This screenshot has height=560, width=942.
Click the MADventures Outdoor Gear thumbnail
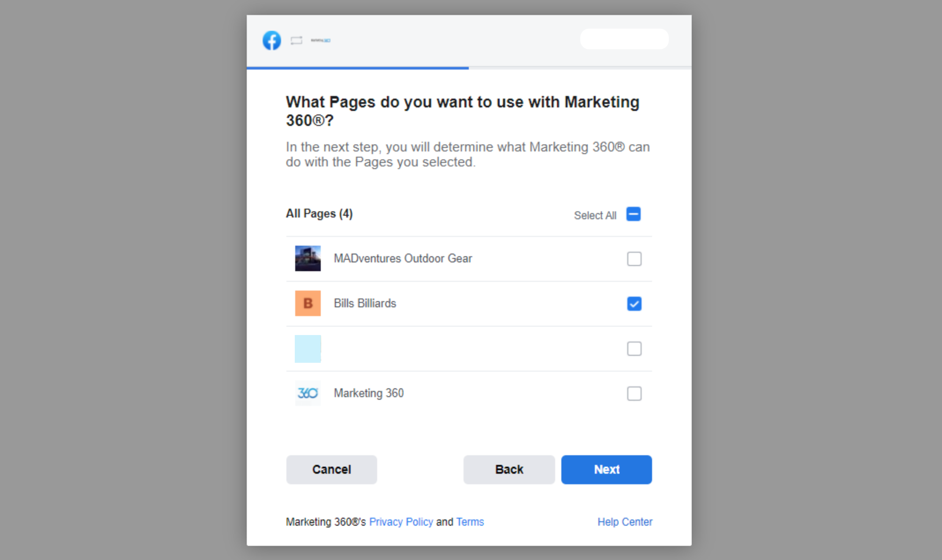pyautogui.click(x=308, y=258)
